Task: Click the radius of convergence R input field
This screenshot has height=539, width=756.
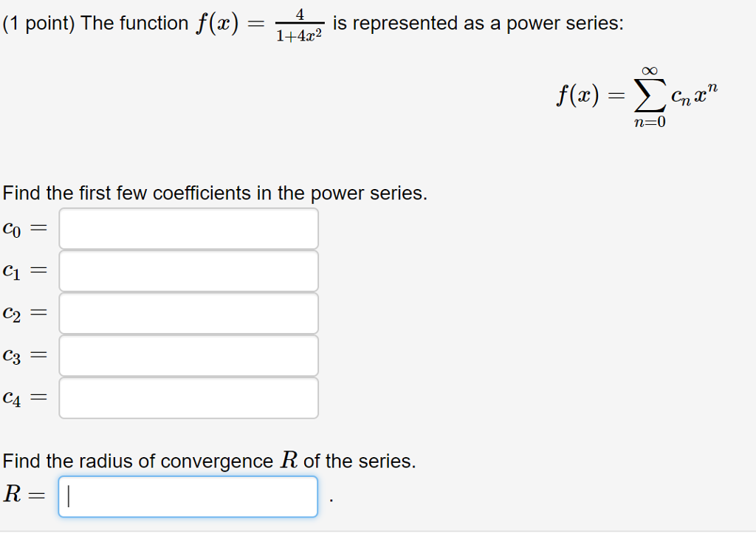Action: pos(188,495)
